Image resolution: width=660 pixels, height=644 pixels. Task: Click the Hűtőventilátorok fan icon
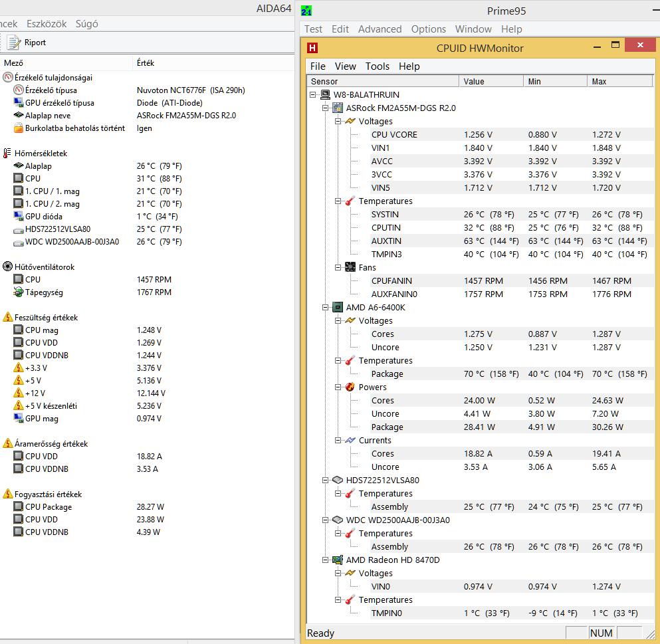[7, 267]
